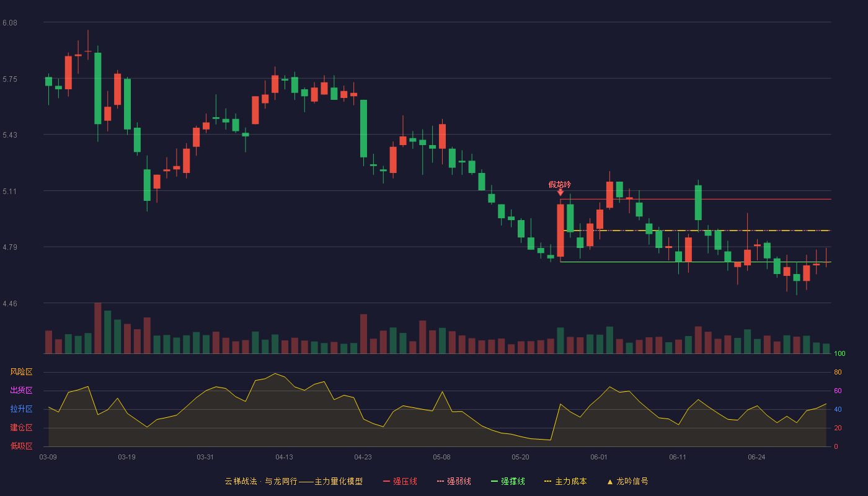Image resolution: width=868 pixels, height=496 pixels.
Task: Click the 04-23 date axis label
Action: 363,457
